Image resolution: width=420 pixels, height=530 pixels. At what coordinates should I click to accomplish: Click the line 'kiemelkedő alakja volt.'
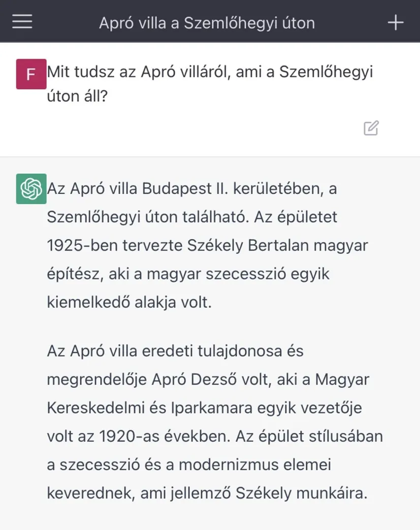130,303
